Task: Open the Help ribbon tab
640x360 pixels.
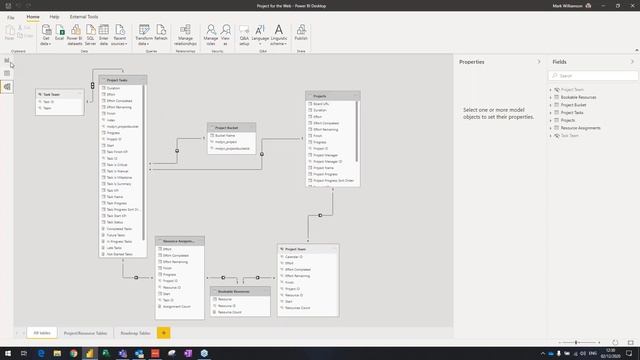Action: 54,17
